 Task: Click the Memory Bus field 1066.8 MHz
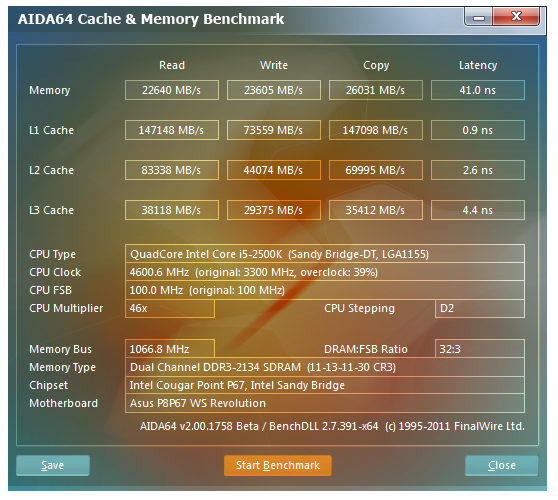170,349
